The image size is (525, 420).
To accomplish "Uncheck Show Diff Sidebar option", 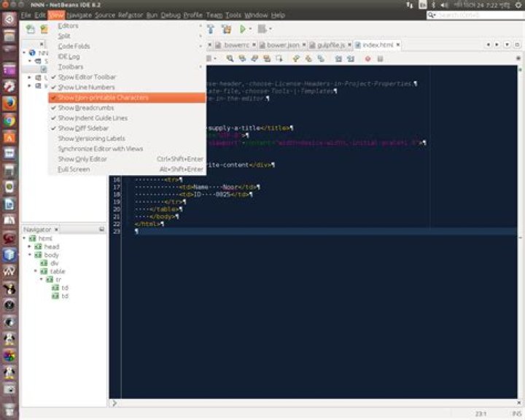I will [127, 128].
